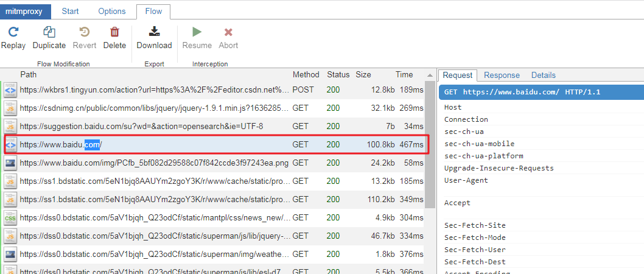Click the Replay flow icon

(x=13, y=32)
